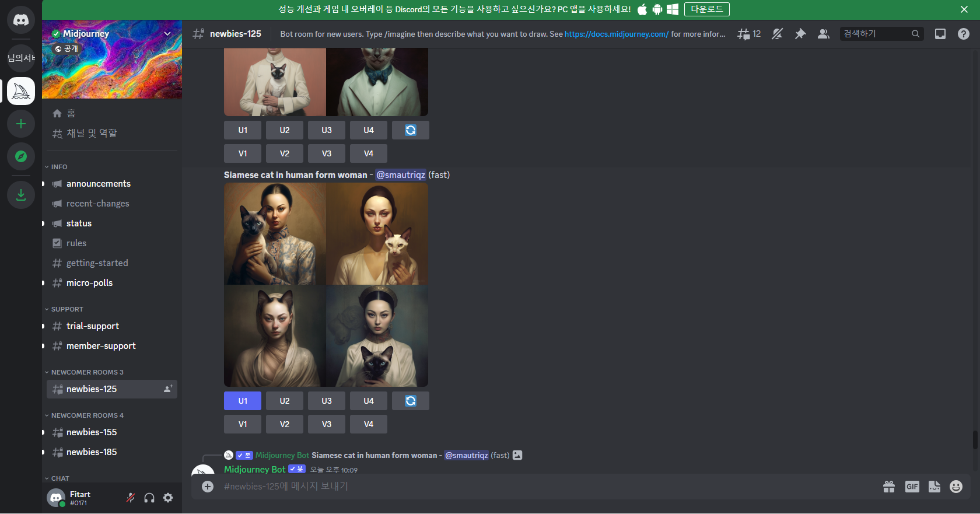Click the attachment plus icon in message box
This screenshot has width=980, height=514.
pyautogui.click(x=208, y=487)
